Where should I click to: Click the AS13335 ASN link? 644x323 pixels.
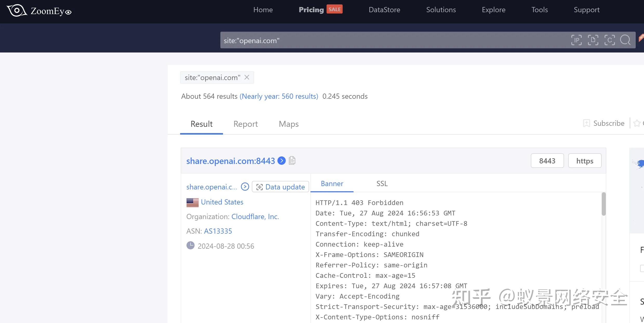[218, 231]
